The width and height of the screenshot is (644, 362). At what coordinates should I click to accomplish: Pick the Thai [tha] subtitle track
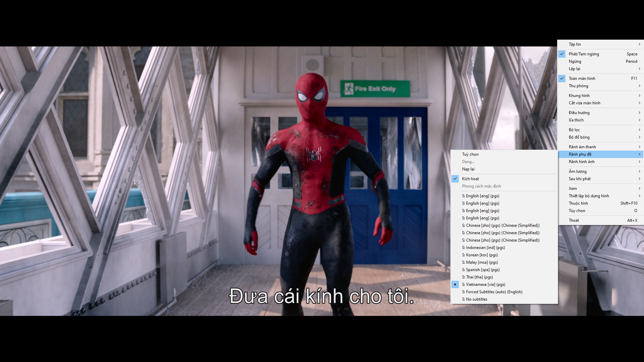[x=504, y=277]
